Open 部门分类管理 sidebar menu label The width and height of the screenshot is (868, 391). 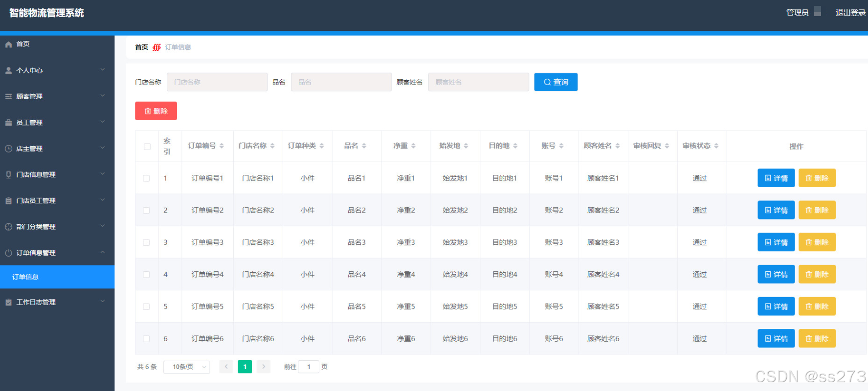click(36, 227)
